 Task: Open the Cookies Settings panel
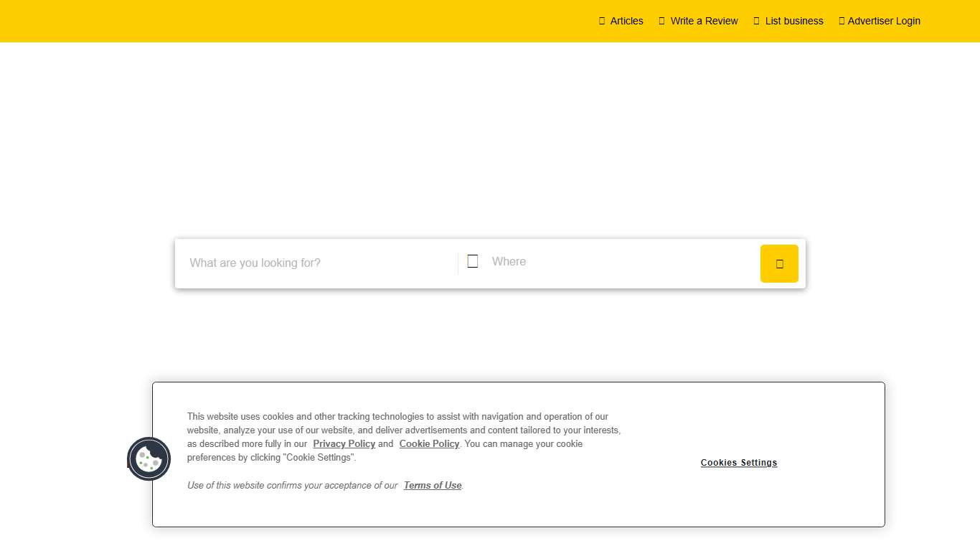[739, 463]
